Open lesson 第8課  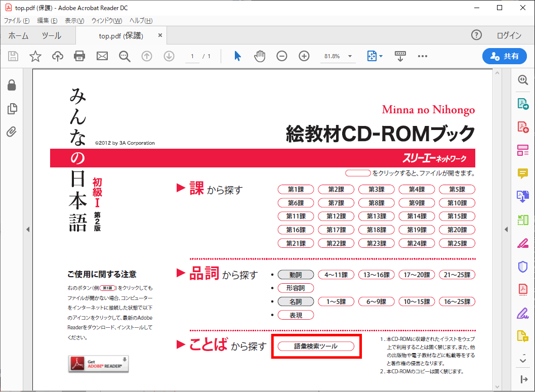click(377, 203)
